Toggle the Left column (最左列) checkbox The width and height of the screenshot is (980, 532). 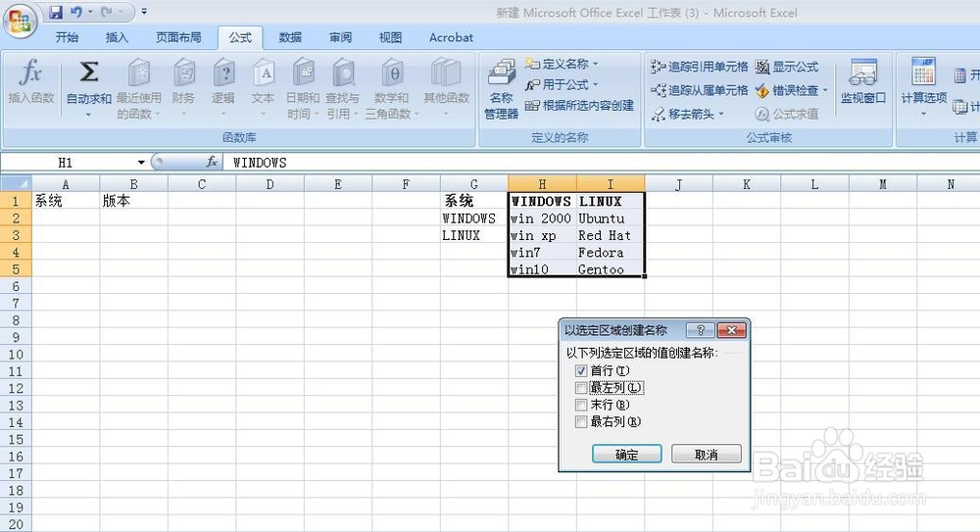click(x=581, y=388)
